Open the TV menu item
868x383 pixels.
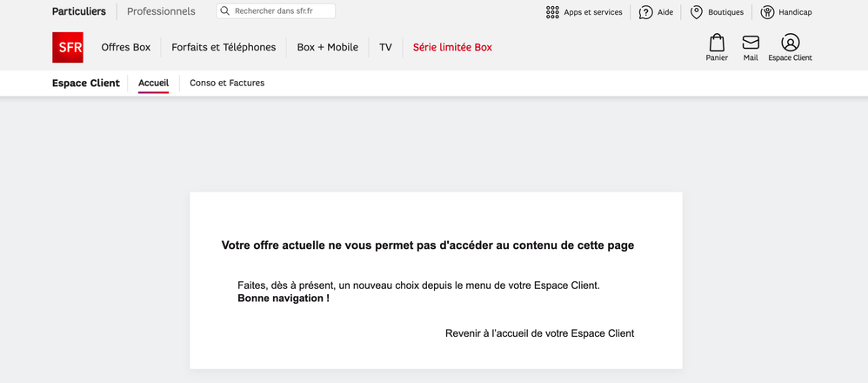point(385,47)
